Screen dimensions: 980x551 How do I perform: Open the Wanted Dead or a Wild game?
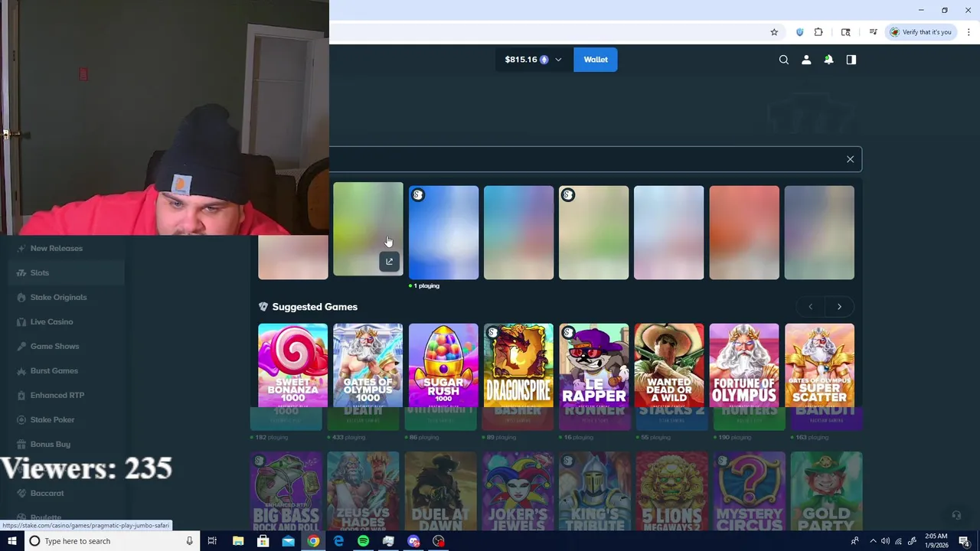click(x=668, y=365)
